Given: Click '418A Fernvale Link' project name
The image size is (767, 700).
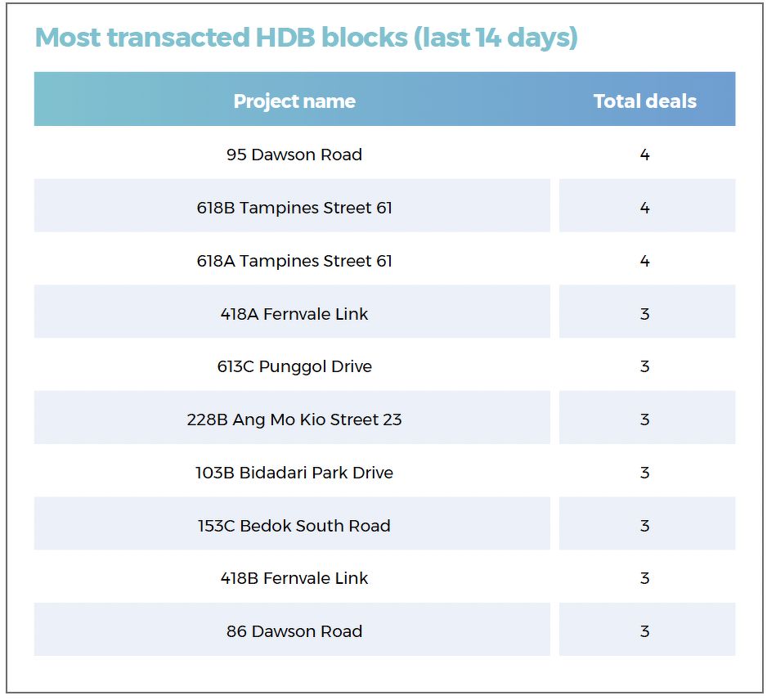Looking at the screenshot, I should (x=294, y=313).
